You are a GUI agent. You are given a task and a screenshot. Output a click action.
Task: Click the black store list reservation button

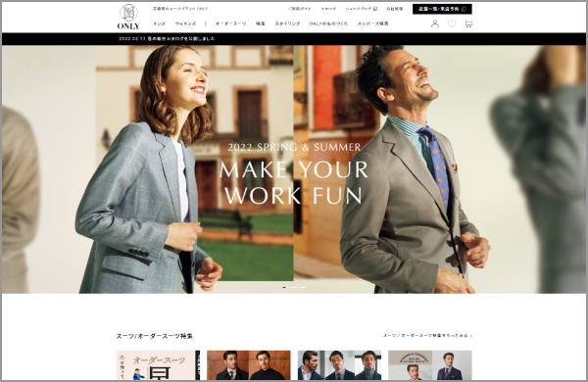tap(442, 9)
